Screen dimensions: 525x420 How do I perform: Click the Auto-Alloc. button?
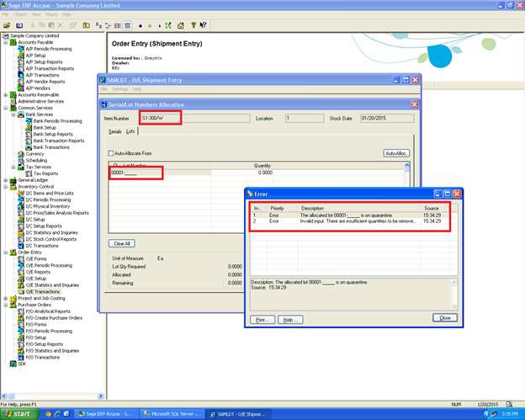[396, 153]
